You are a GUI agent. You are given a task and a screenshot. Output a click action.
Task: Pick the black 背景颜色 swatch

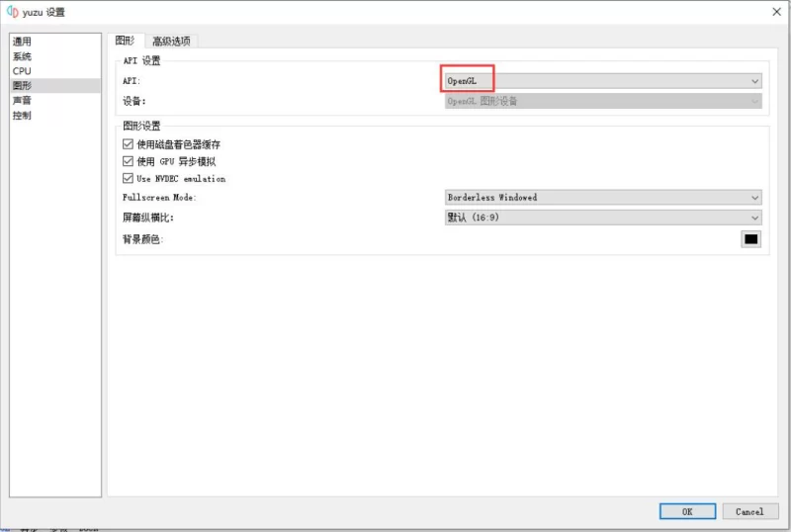point(750,239)
